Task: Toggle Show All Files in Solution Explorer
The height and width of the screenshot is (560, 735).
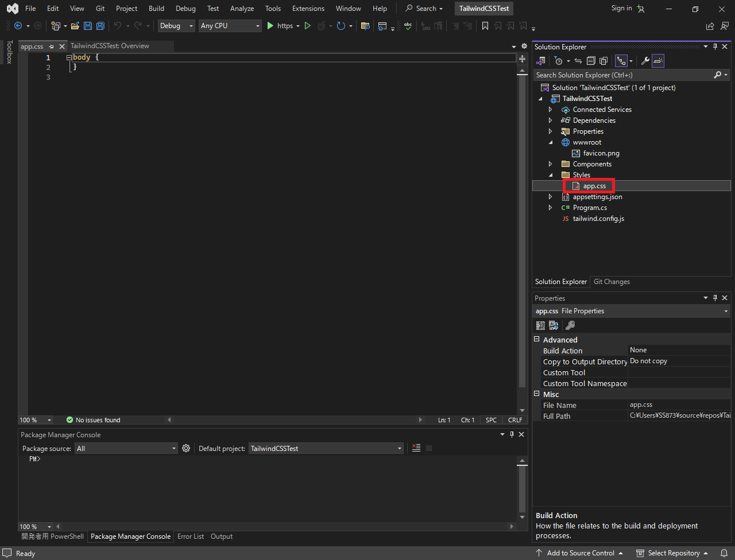Action: (603, 61)
